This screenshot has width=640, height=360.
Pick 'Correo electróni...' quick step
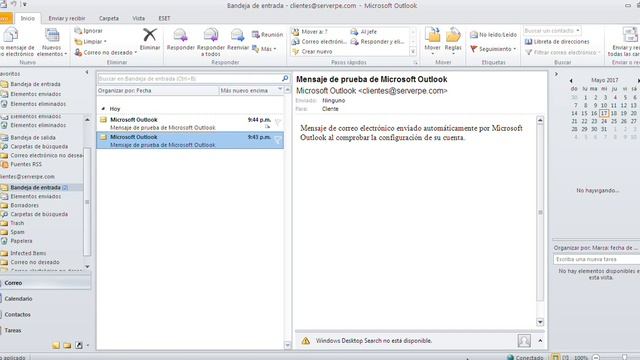click(319, 42)
